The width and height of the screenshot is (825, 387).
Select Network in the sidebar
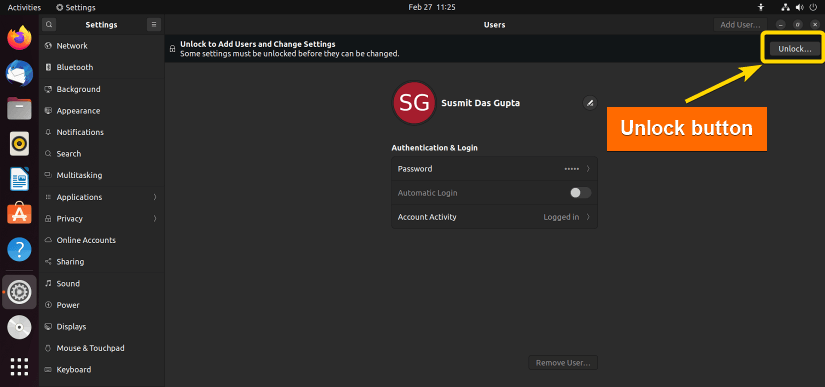coord(102,46)
